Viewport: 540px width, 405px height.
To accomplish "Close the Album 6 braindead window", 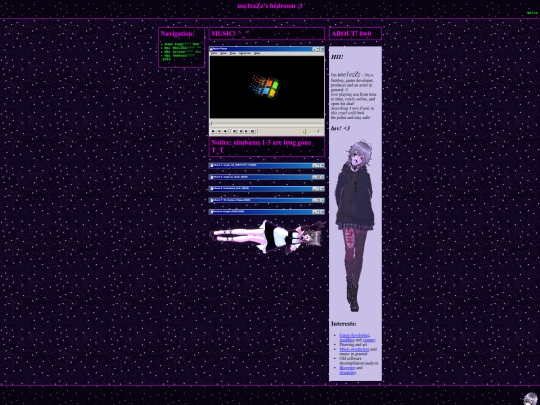I will coord(322,189).
